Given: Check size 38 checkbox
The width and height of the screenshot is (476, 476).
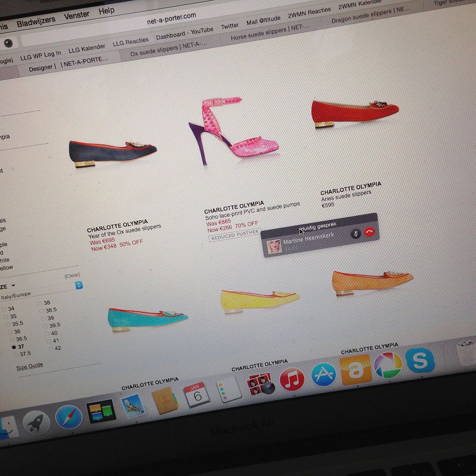Looking at the screenshot, I should (x=40, y=303).
